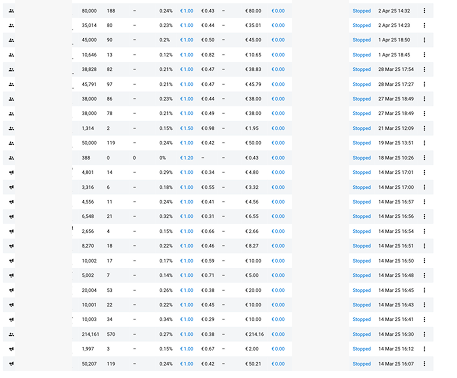
Task: Open three-dot menu for 2 Apr 25 14:32 row
Action: (424, 11)
